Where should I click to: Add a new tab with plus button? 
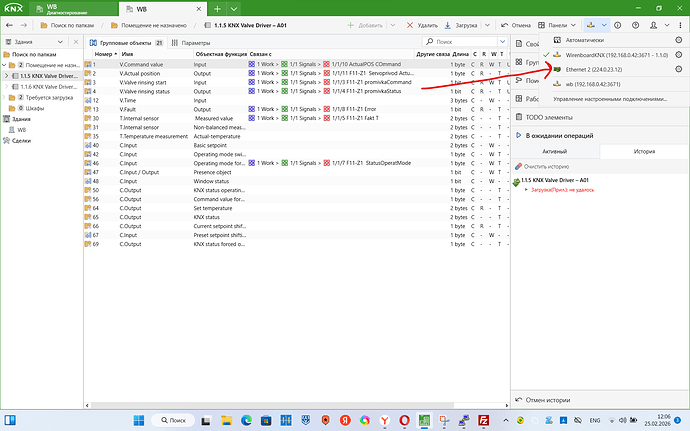(217, 9)
